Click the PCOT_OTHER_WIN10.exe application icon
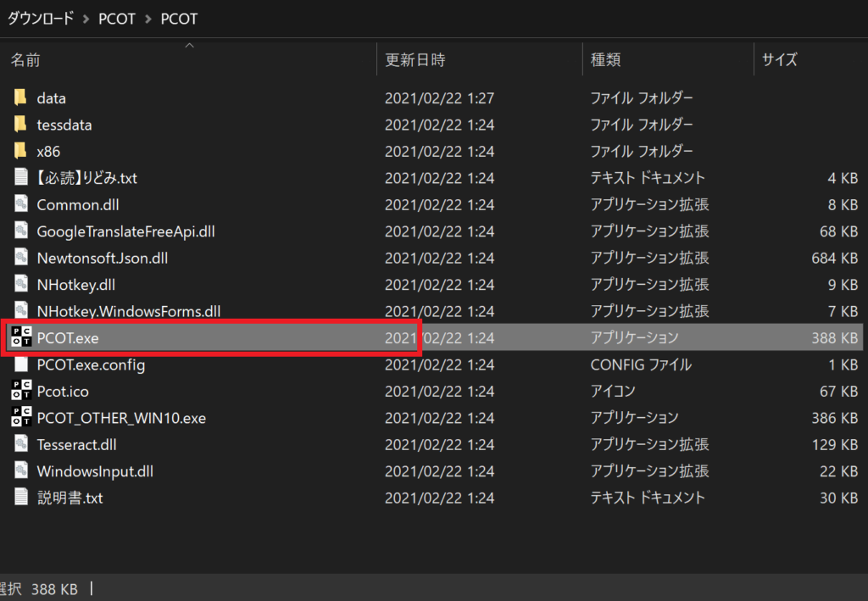Screen dimensions: 868x601 tap(21, 417)
